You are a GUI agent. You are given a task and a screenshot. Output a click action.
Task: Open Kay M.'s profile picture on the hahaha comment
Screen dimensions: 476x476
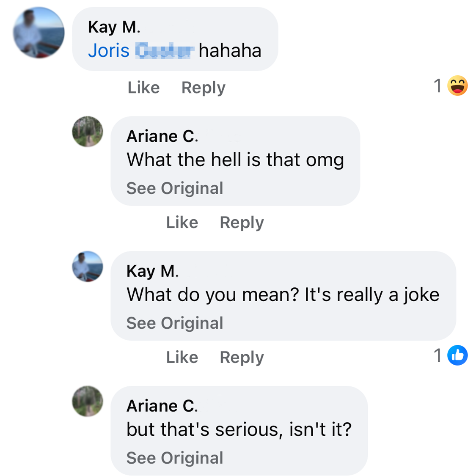39,33
